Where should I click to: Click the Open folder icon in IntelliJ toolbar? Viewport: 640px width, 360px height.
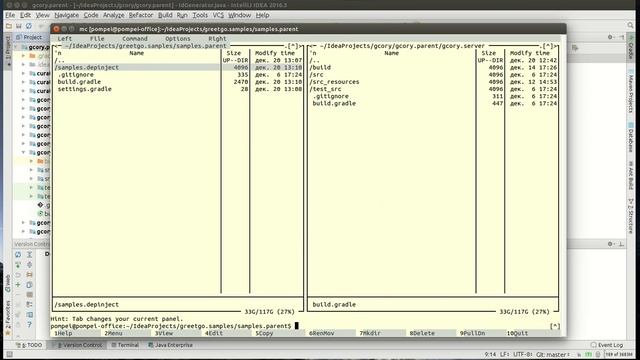pos(9,26)
